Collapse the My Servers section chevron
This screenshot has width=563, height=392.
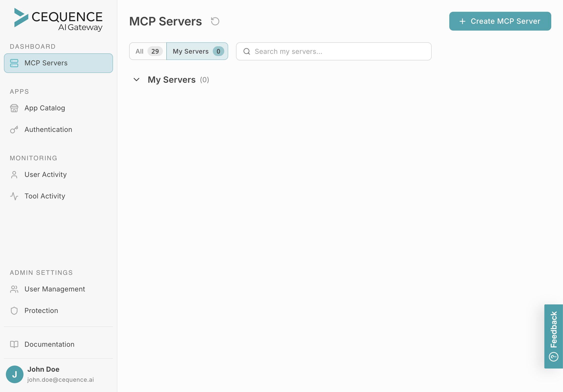pos(136,80)
